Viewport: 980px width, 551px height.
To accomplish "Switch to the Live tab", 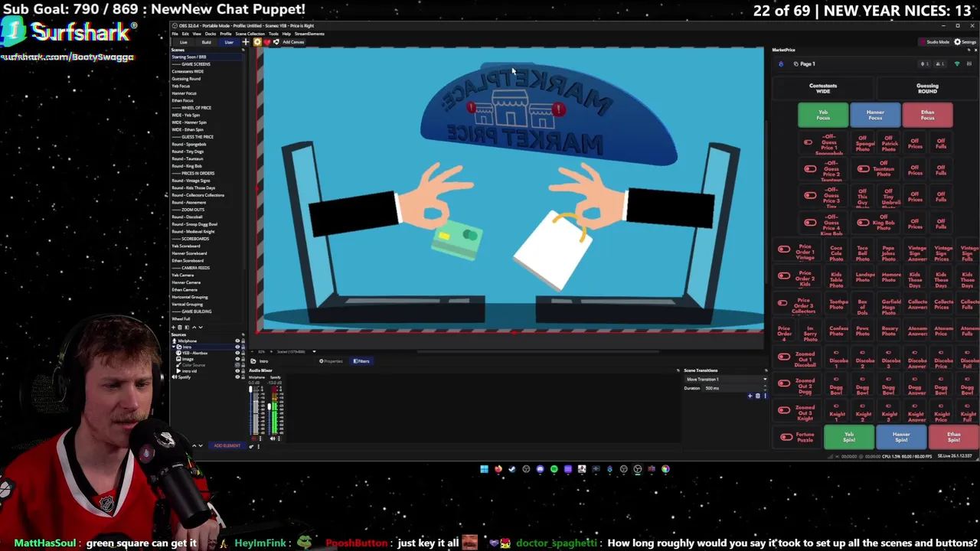I will pos(184,42).
